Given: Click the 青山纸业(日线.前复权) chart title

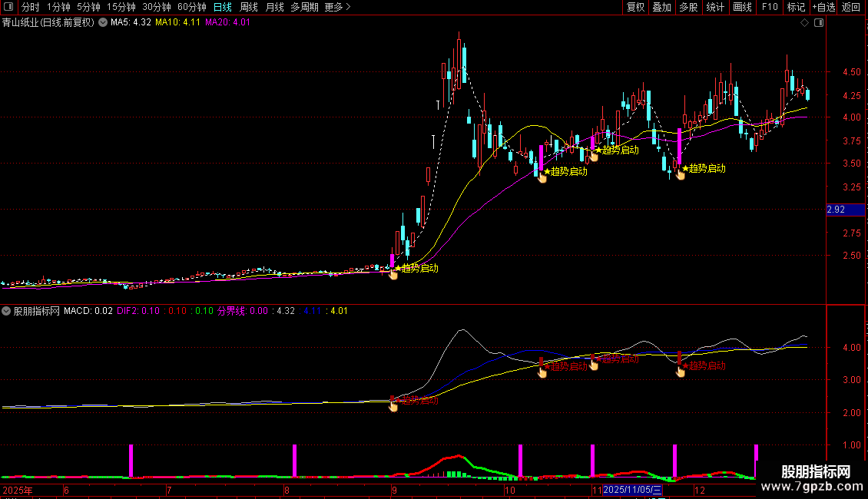Looking at the screenshot, I should tap(48, 23).
